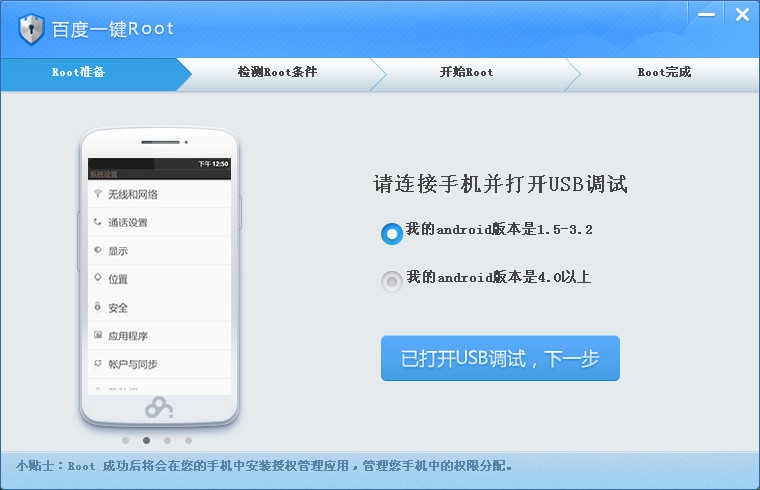760x490 pixels.
Task: Click the 请连接手机并打开USB调试 heading
Action: coord(500,184)
